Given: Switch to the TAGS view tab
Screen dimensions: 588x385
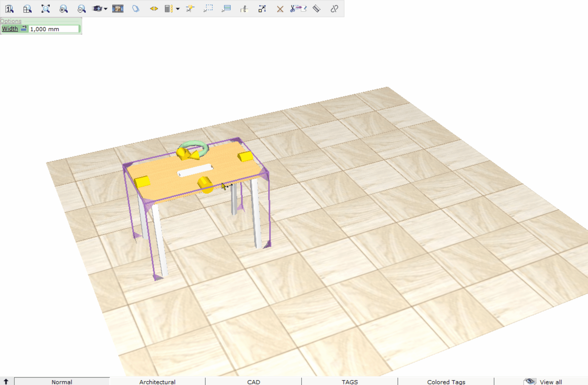Looking at the screenshot, I should [350, 382].
